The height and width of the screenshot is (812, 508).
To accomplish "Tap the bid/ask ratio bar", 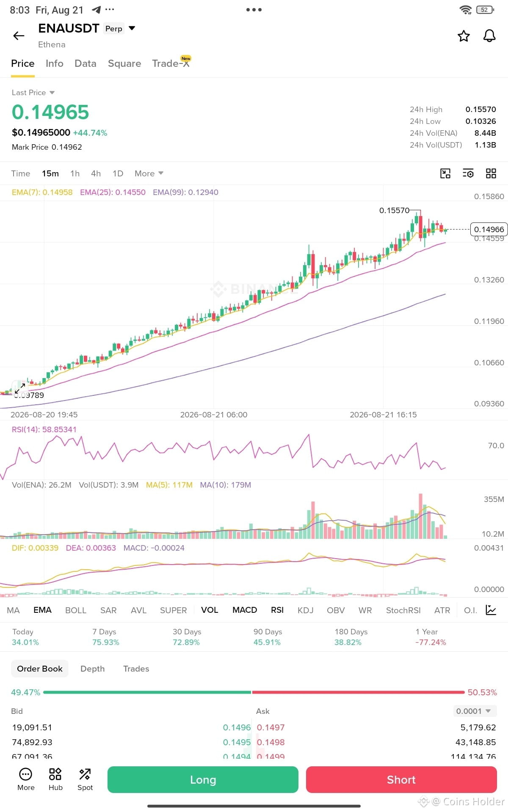I will coord(254,692).
